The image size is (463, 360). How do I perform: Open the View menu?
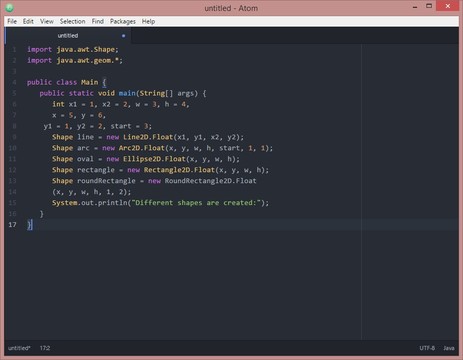[x=47, y=21]
